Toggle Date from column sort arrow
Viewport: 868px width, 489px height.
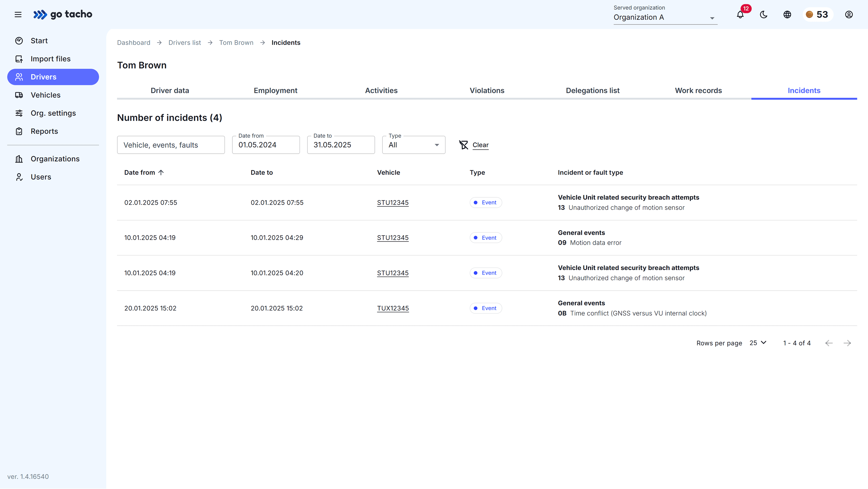coord(161,172)
